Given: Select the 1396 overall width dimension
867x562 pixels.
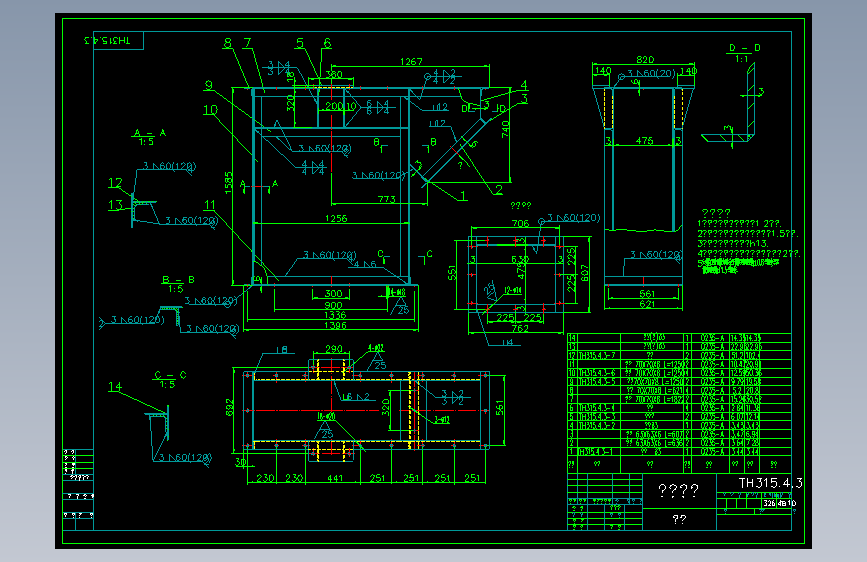Looking at the screenshot, I should [x=335, y=325].
